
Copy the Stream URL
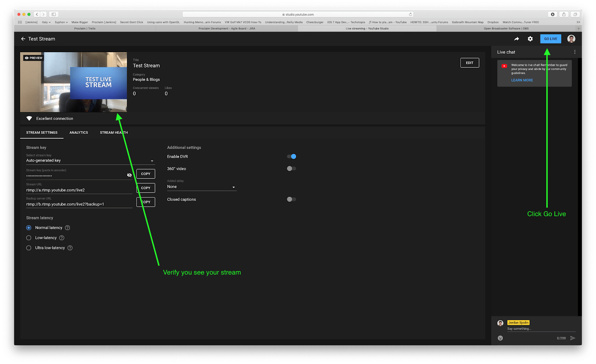tap(146, 188)
